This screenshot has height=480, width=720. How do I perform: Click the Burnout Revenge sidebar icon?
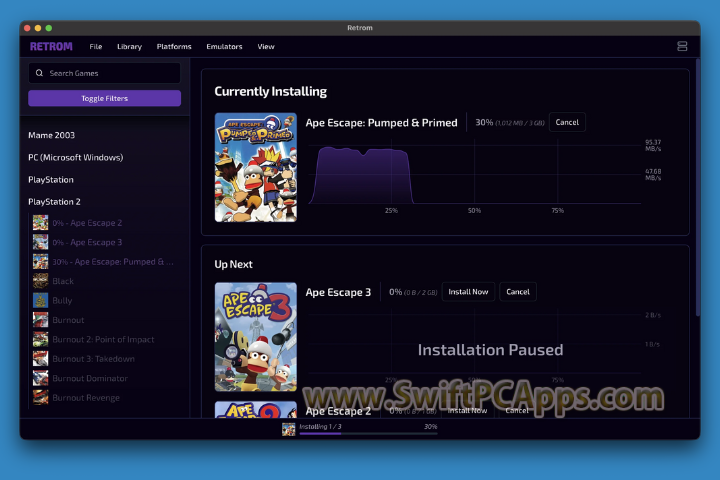click(x=40, y=398)
